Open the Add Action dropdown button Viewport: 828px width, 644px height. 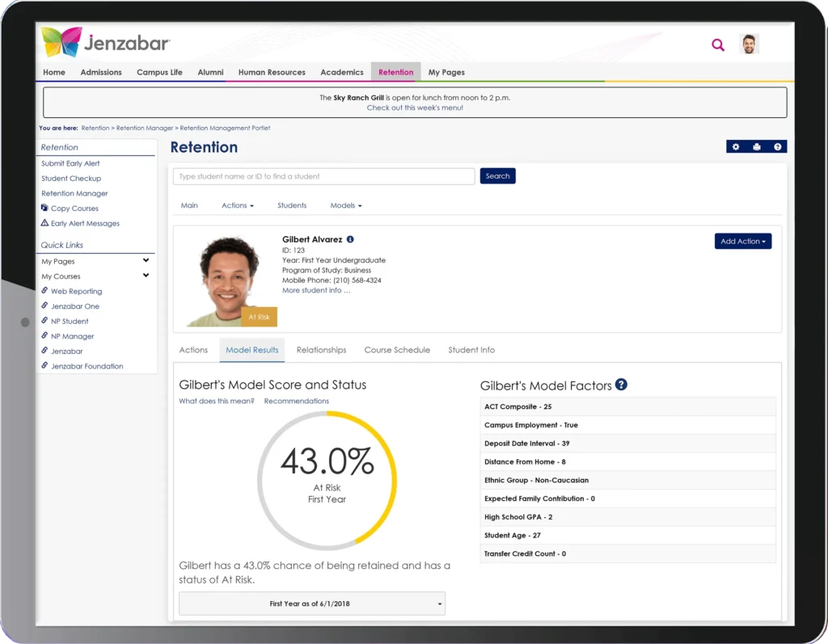[x=742, y=241]
